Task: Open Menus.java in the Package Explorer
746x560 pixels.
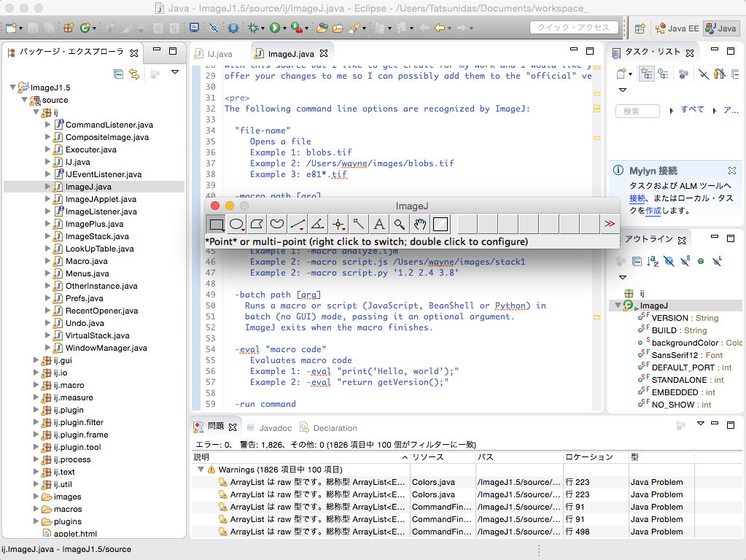Action: point(86,273)
